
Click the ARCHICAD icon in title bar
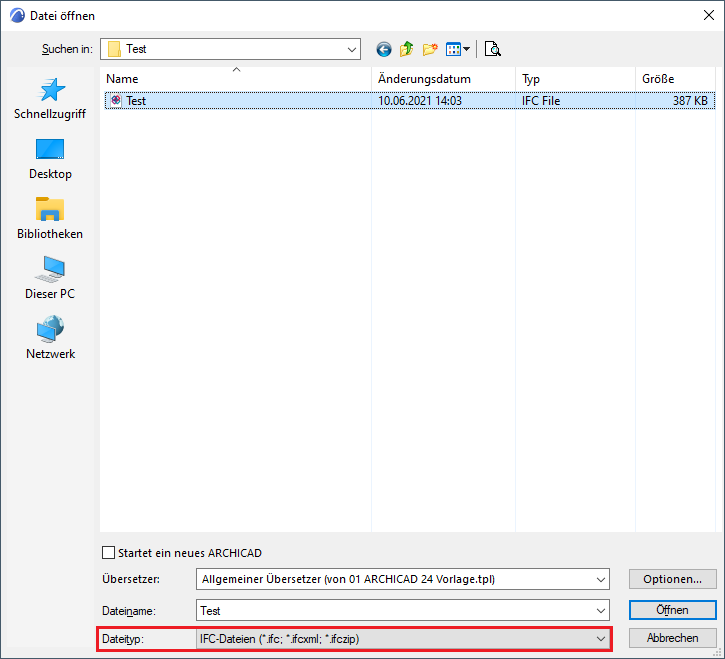[17, 15]
